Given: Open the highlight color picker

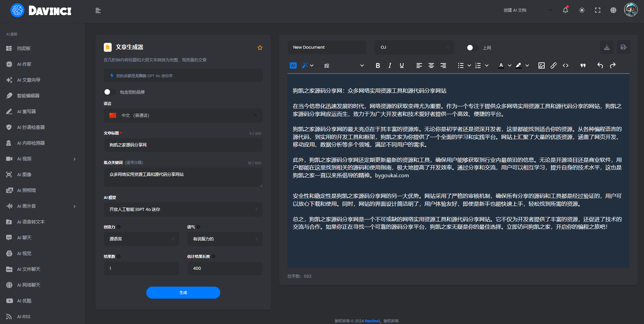Looking at the screenshot, I should point(519,65).
